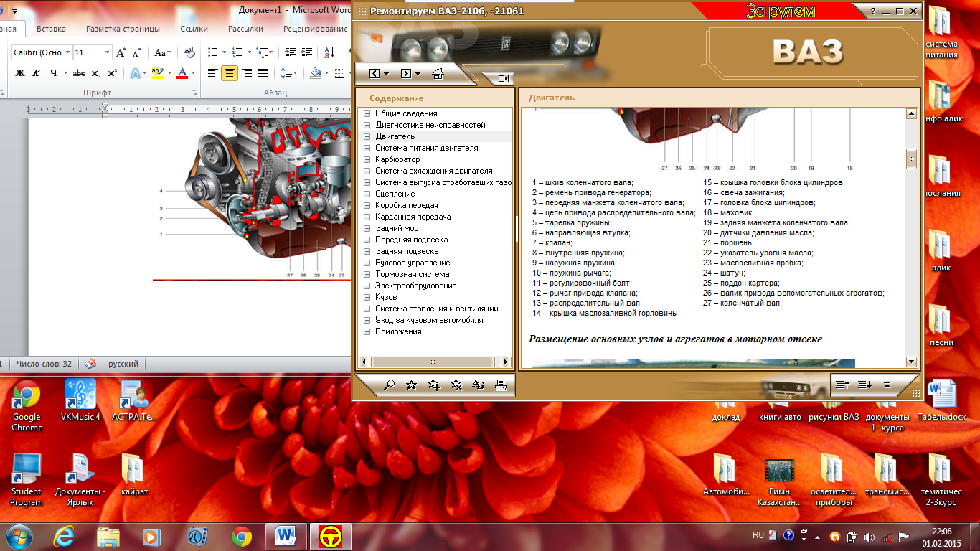The height and width of the screenshot is (551, 980).
Task: Open Рецензирование ribbon tab
Action: coord(316,29)
